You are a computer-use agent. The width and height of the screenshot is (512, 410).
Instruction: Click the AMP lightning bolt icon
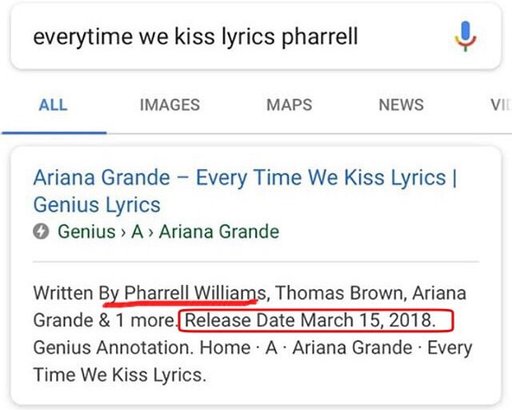(41, 231)
